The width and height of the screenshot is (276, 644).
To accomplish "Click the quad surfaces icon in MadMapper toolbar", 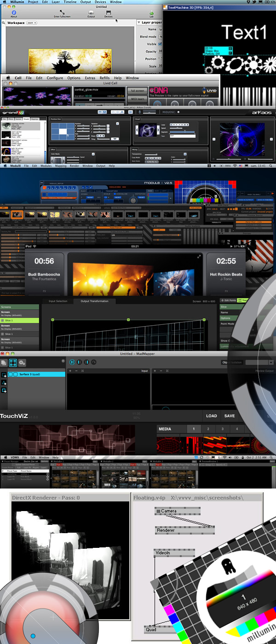I will [x=13, y=363].
